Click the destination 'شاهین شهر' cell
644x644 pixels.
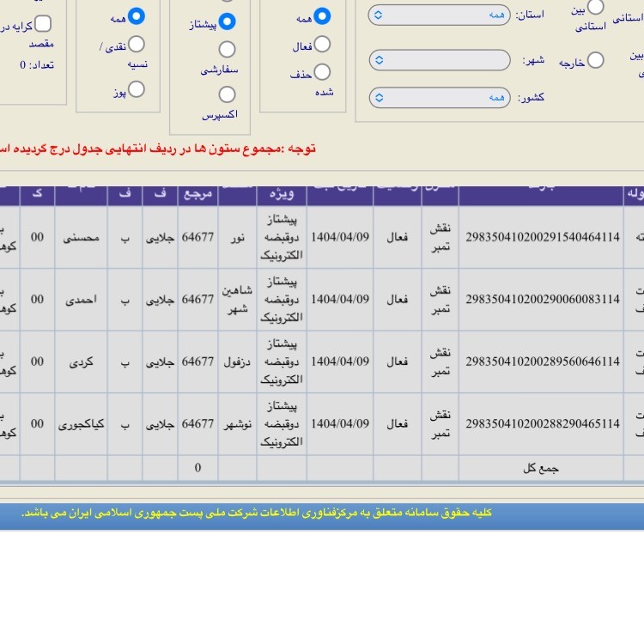[237, 300]
